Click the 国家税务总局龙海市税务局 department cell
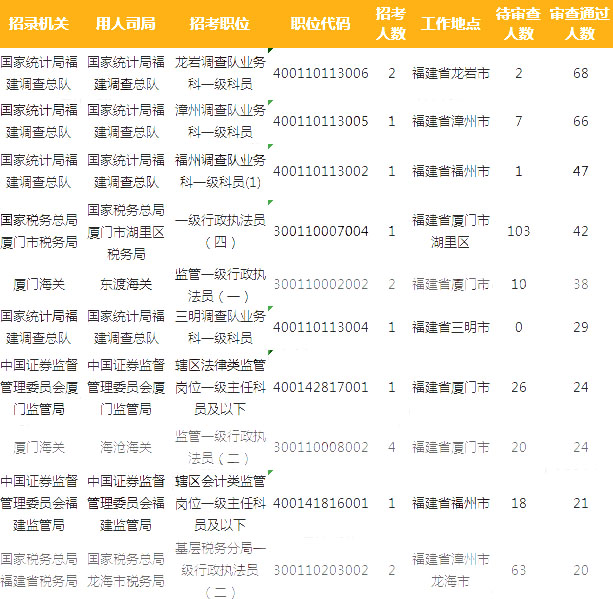The height and width of the screenshot is (599, 613). click(x=125, y=570)
